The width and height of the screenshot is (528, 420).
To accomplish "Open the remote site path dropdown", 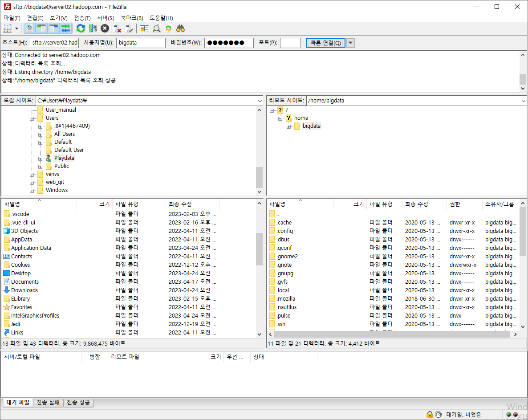I will (x=523, y=101).
